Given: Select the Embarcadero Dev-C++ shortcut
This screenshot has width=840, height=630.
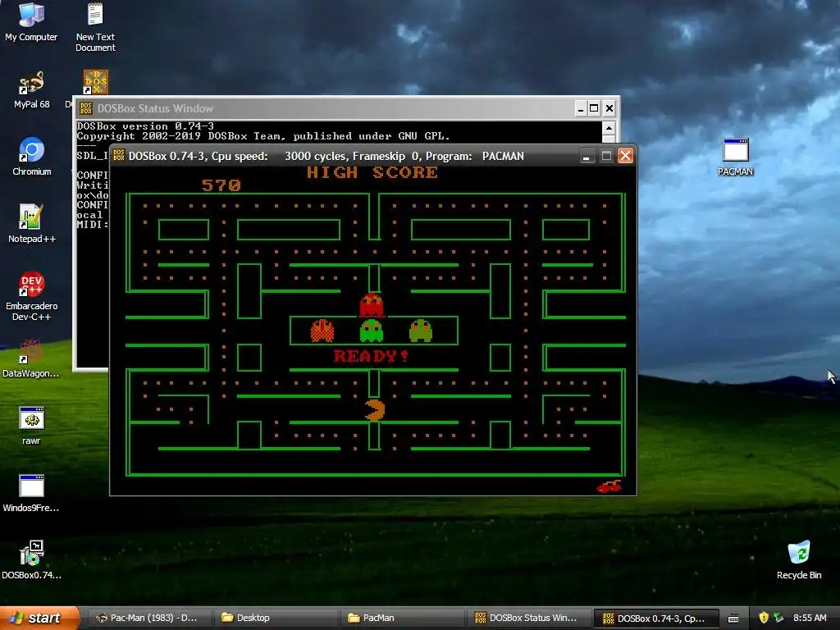Looking at the screenshot, I should [x=32, y=296].
